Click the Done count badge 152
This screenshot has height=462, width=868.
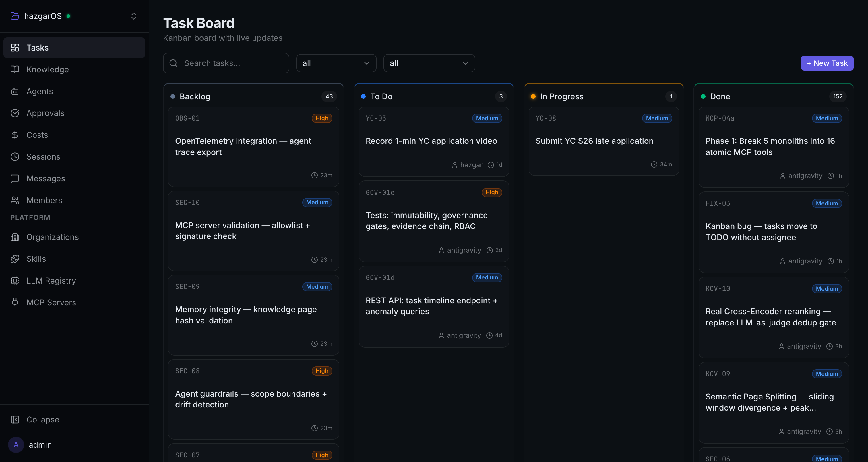click(838, 96)
